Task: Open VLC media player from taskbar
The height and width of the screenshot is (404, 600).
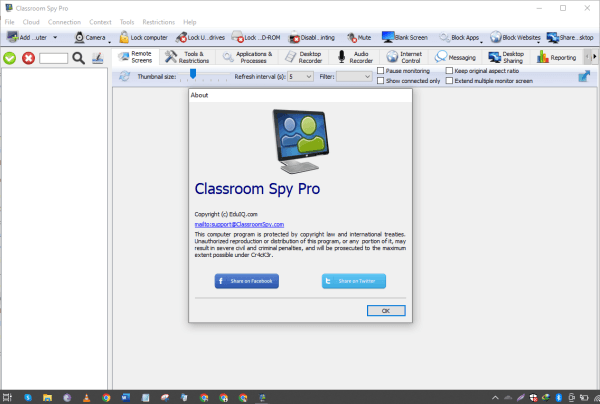Action: [x=86, y=397]
